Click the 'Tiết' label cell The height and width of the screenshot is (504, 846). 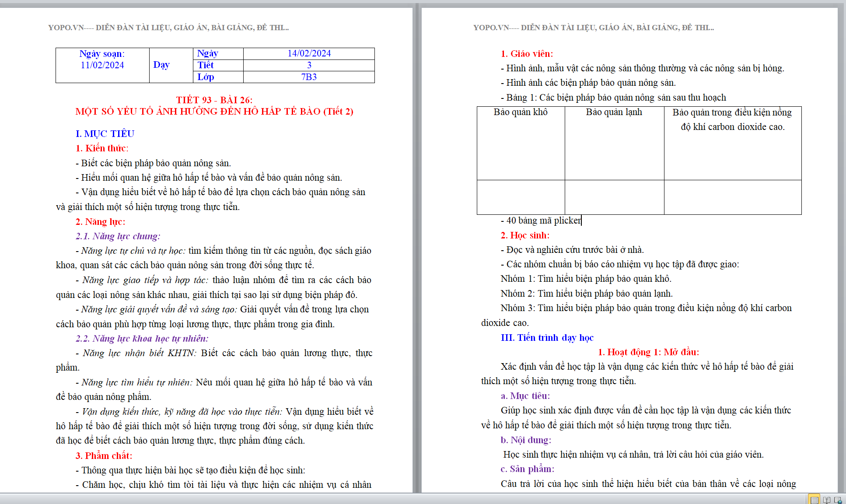coord(218,65)
